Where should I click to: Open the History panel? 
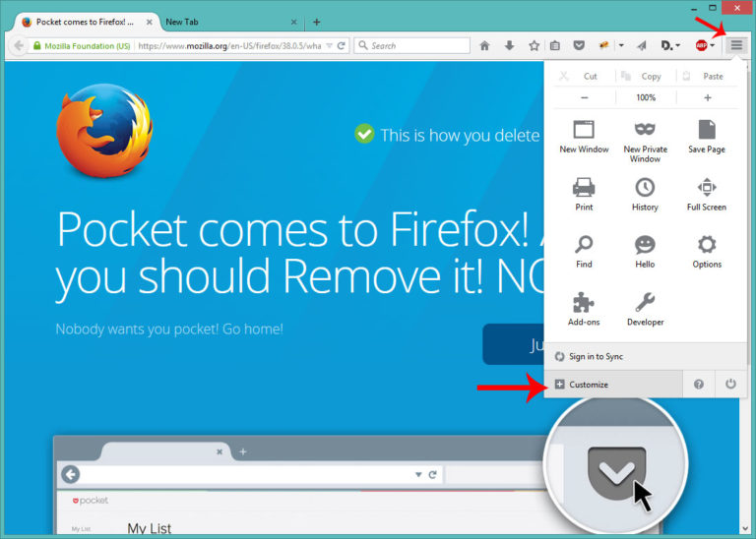click(645, 194)
